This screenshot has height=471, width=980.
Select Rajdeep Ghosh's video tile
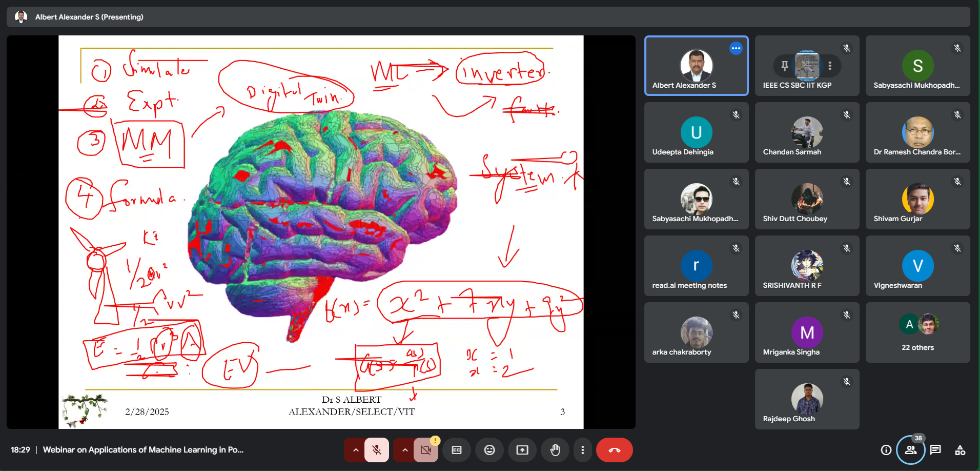(x=807, y=399)
